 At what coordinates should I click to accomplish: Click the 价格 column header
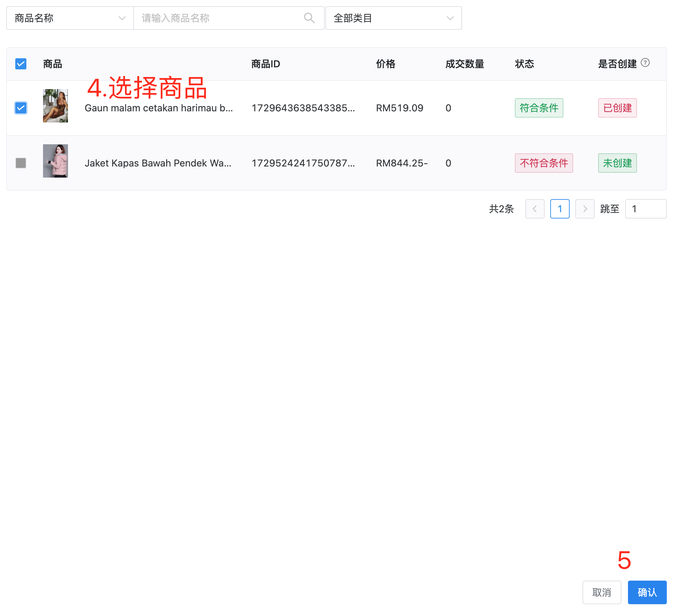point(385,64)
